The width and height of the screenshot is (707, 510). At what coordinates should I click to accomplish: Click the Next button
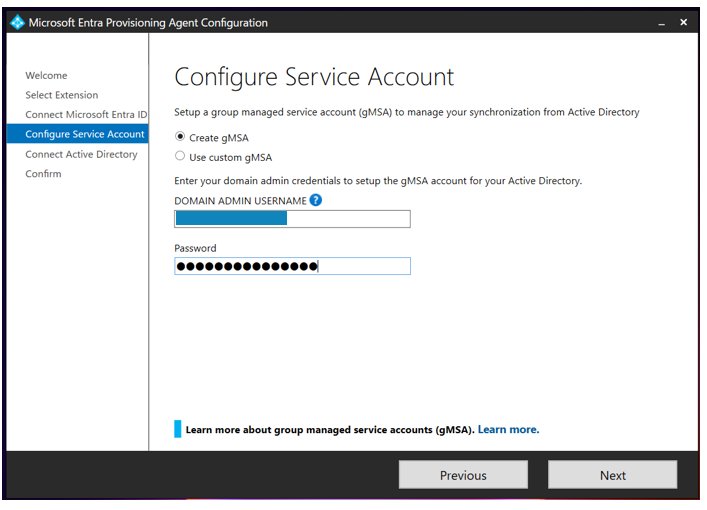pos(612,474)
